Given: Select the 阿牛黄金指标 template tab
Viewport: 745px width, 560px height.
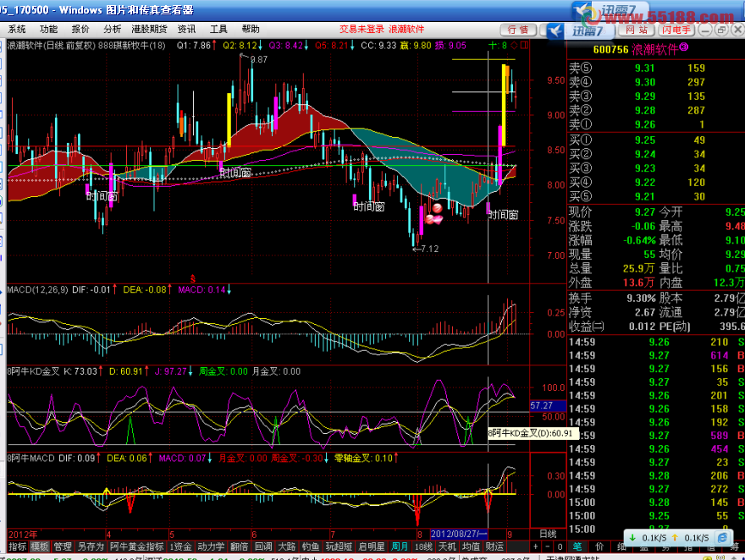Looking at the screenshot, I should 137,546.
